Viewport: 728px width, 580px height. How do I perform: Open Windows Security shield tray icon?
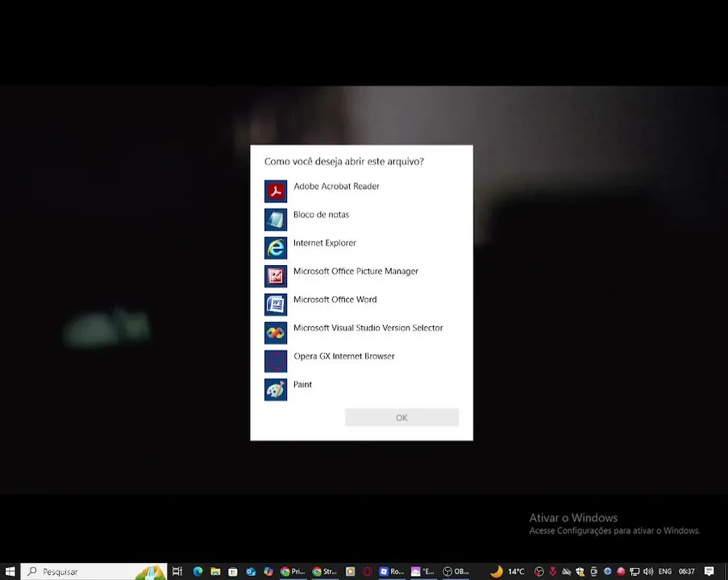point(580,571)
